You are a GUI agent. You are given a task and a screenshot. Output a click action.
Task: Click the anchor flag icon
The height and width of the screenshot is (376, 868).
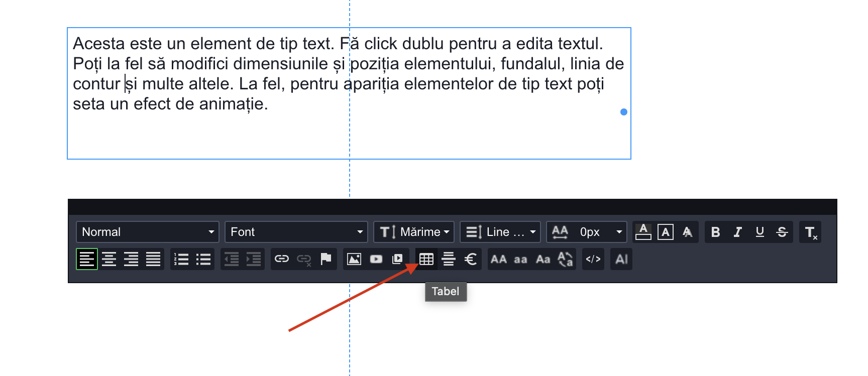coord(326,259)
